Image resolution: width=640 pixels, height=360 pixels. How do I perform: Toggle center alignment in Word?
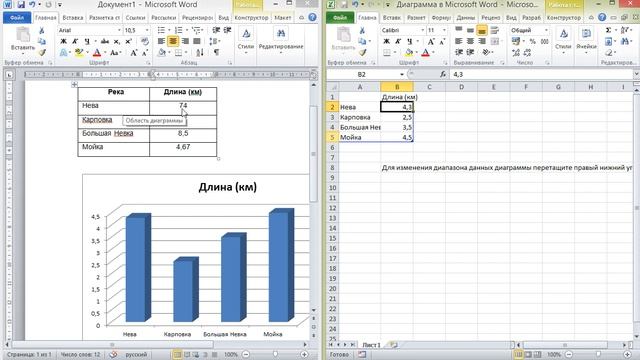[x=173, y=41]
